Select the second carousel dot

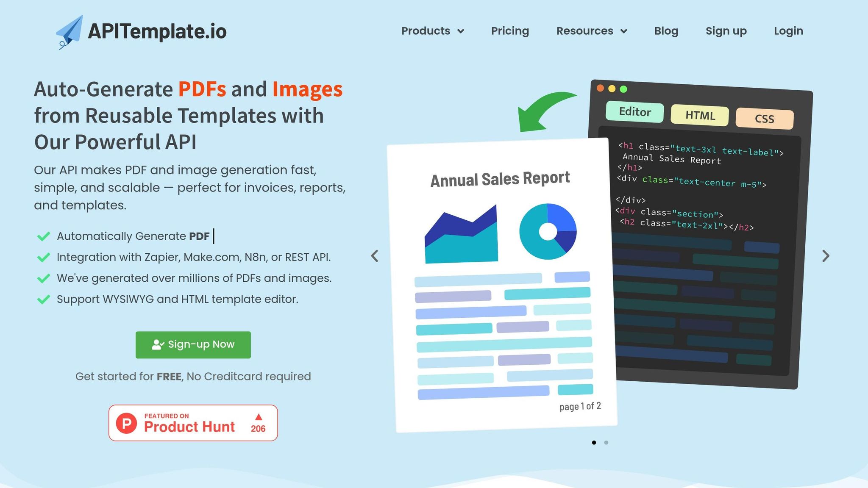pos(606,443)
